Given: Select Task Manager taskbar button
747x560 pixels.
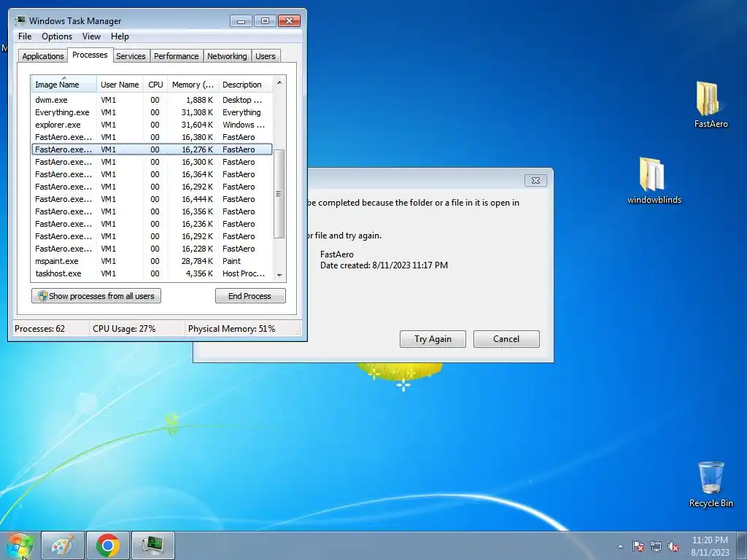Looking at the screenshot, I should 153,545.
